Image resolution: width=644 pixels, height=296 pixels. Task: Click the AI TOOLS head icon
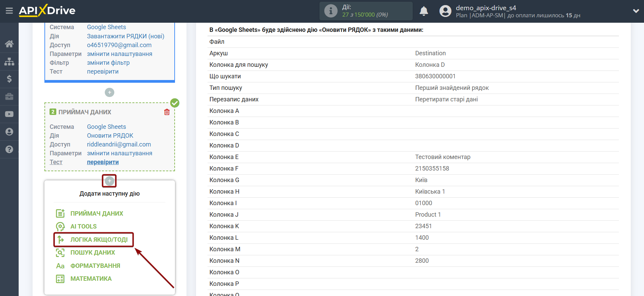pos(60,226)
